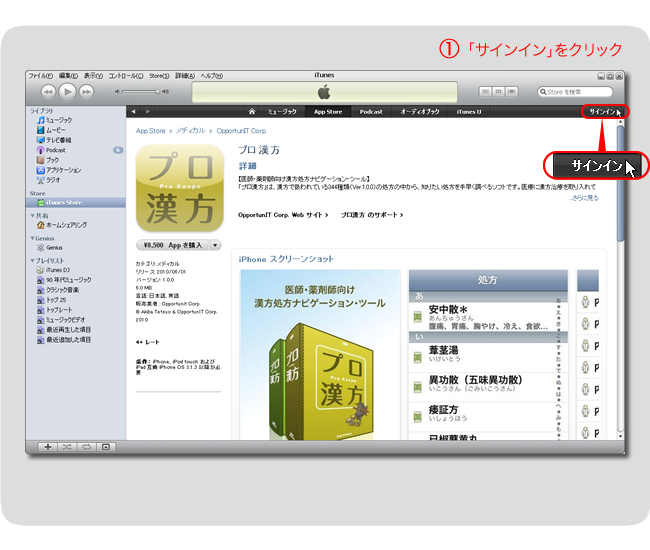The height and width of the screenshot is (550, 650).
Task: Click the store Back navigation arrow
Action: click(x=135, y=111)
